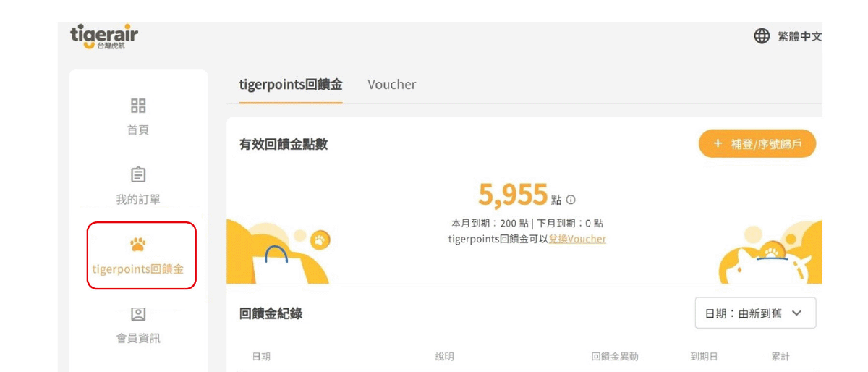This screenshot has height=372, width=868.
Task: Open the 首頁 grid icon in sidebar
Action: click(138, 106)
